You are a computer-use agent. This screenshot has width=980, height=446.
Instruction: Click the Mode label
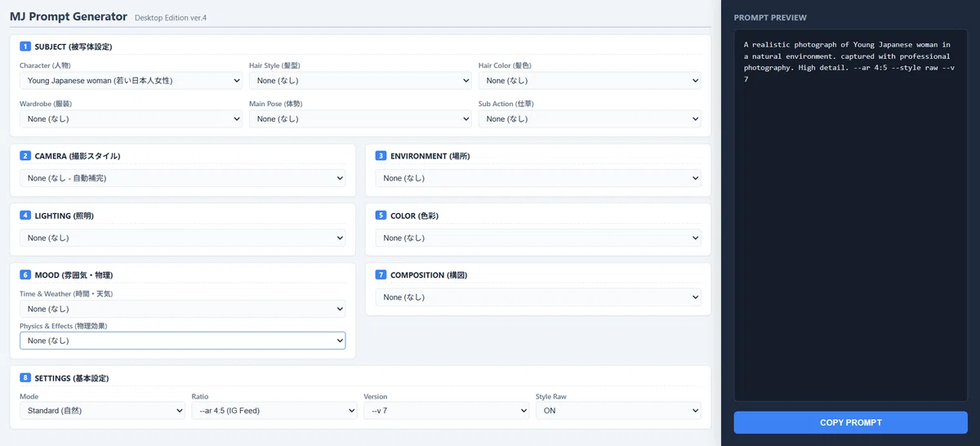pos(29,396)
